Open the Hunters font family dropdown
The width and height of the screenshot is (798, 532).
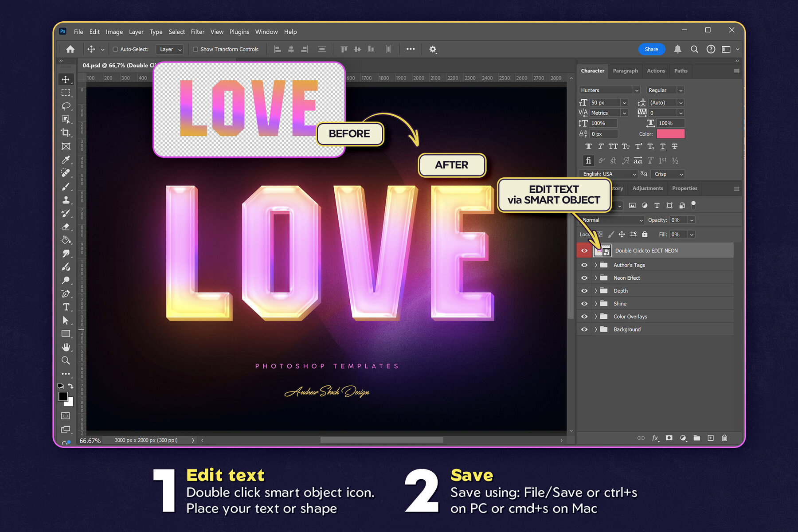click(x=609, y=90)
